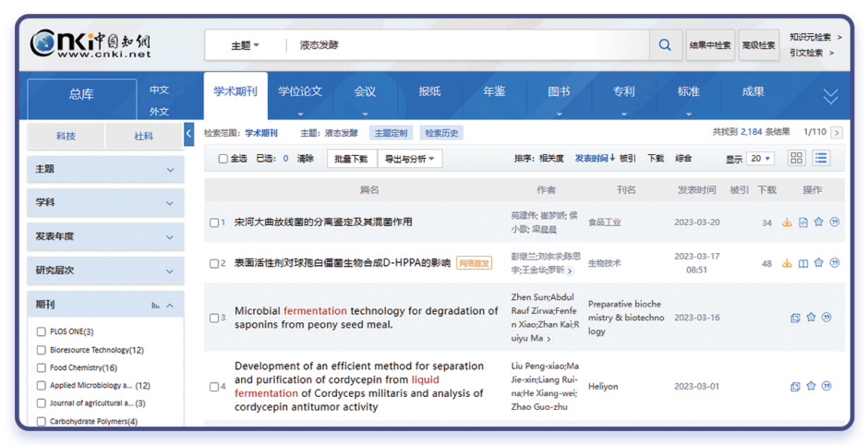868x445 pixels.
Task: Click the 主题定制 button
Action: point(391,133)
